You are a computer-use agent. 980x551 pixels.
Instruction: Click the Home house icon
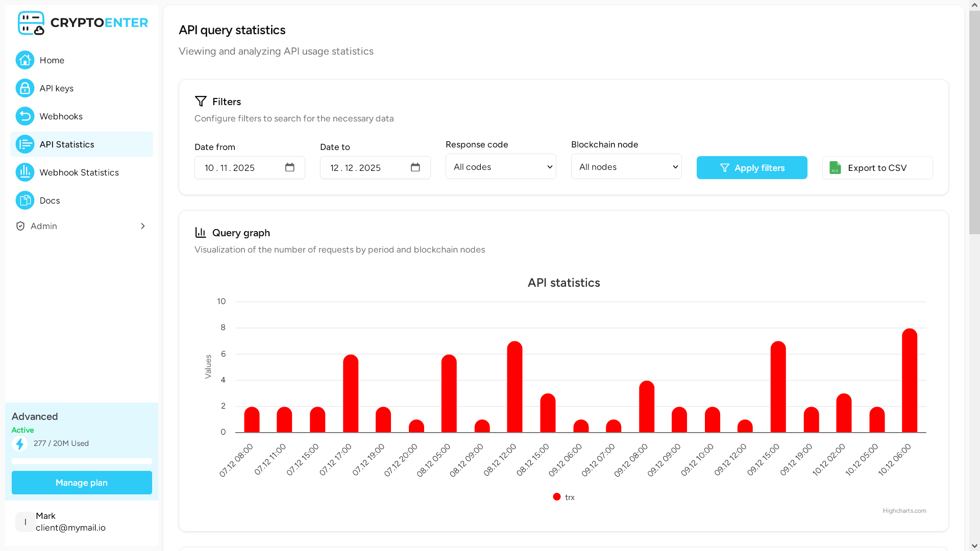(x=24, y=60)
